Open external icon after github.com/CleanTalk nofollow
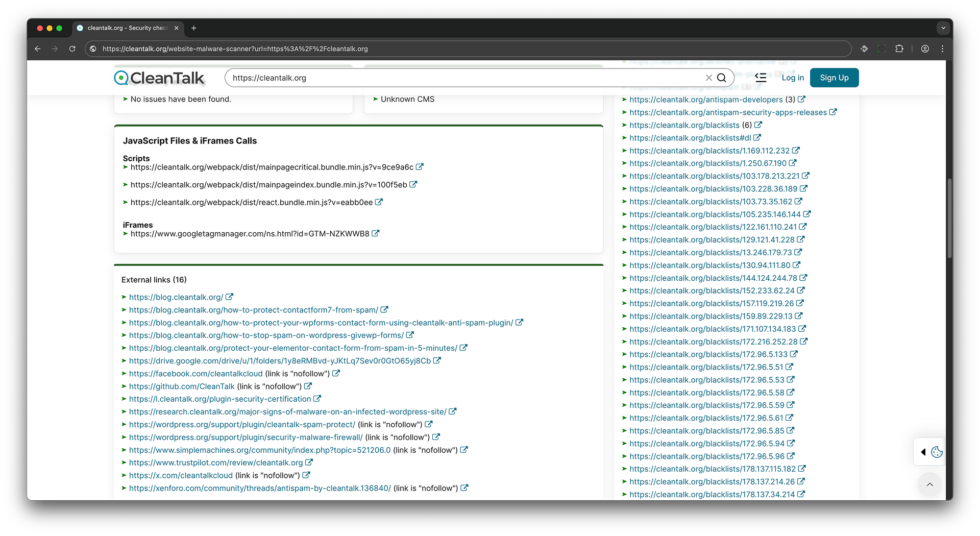This screenshot has height=536, width=980. [308, 386]
